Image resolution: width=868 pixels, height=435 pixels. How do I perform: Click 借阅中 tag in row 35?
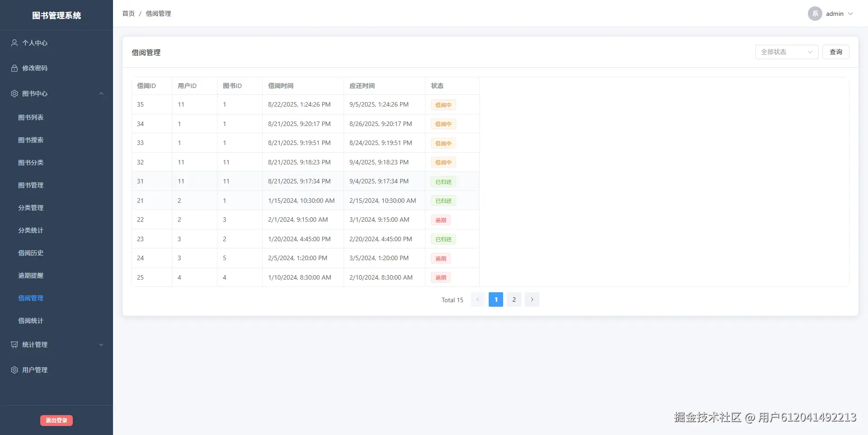point(443,105)
